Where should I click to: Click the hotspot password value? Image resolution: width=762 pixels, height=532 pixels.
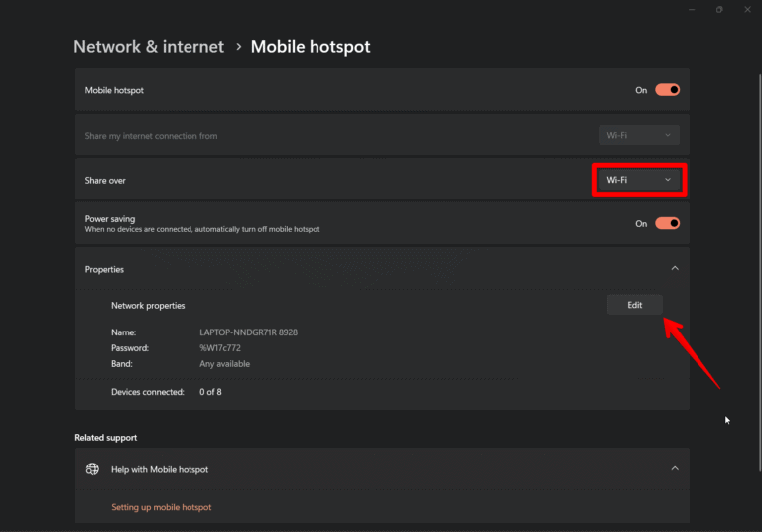coord(221,348)
